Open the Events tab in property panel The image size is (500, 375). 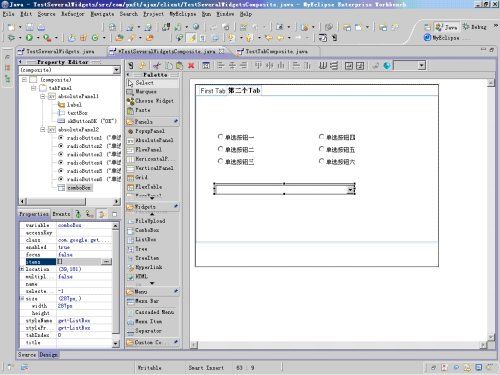tap(61, 214)
